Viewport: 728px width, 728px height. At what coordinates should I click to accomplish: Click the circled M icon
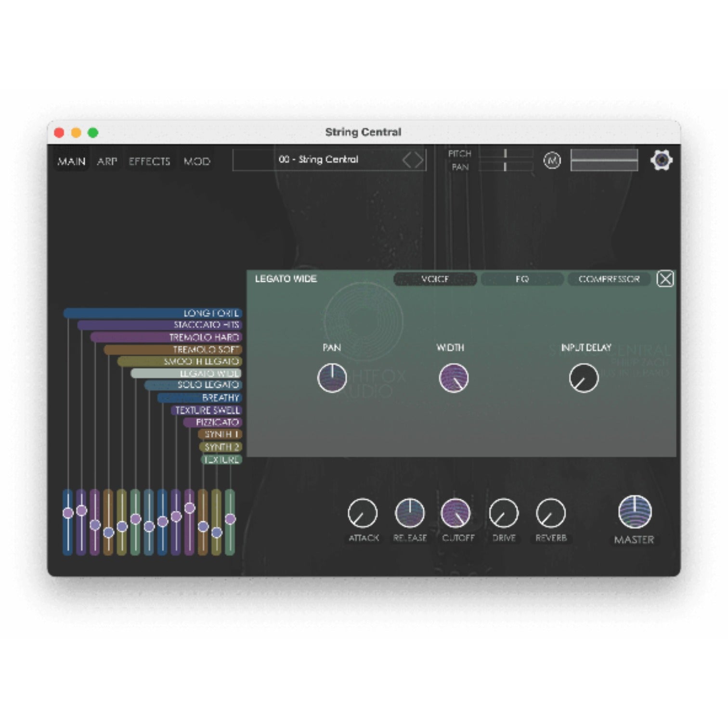click(x=552, y=160)
